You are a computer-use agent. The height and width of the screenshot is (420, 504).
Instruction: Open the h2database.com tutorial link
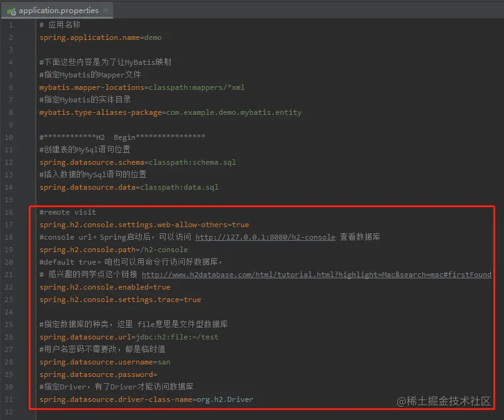316,275
